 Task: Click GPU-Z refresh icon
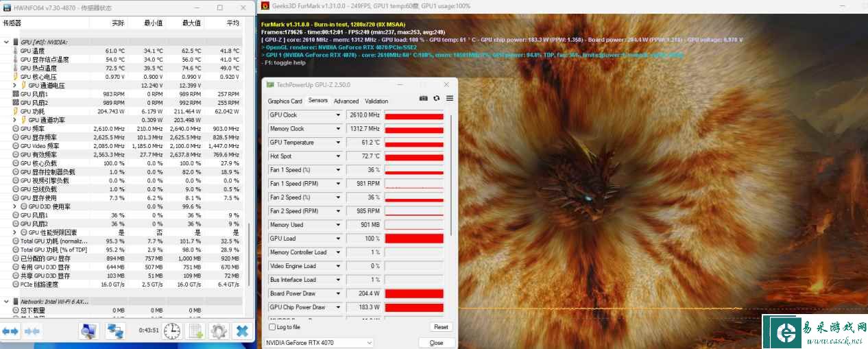point(436,99)
